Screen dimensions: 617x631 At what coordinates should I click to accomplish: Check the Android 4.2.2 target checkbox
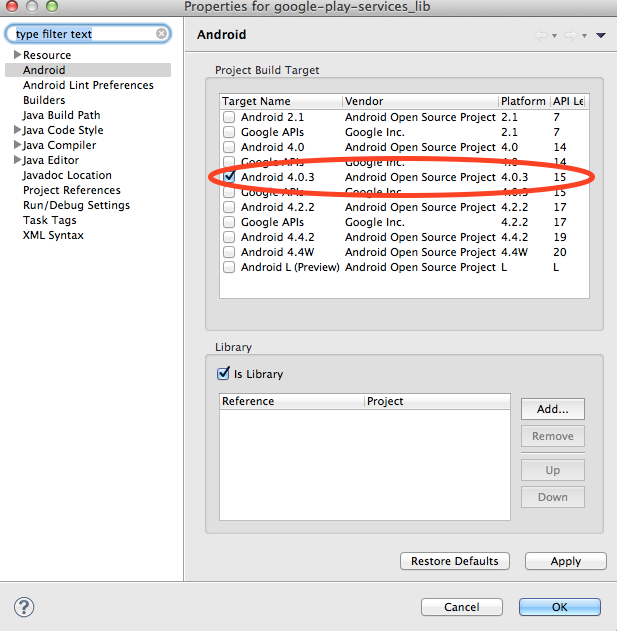pos(229,207)
